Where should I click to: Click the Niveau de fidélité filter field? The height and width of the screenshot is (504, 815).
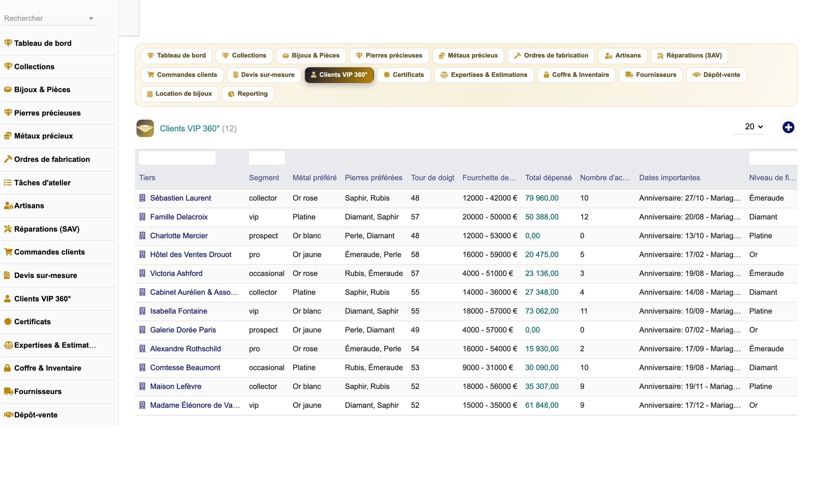(x=773, y=158)
